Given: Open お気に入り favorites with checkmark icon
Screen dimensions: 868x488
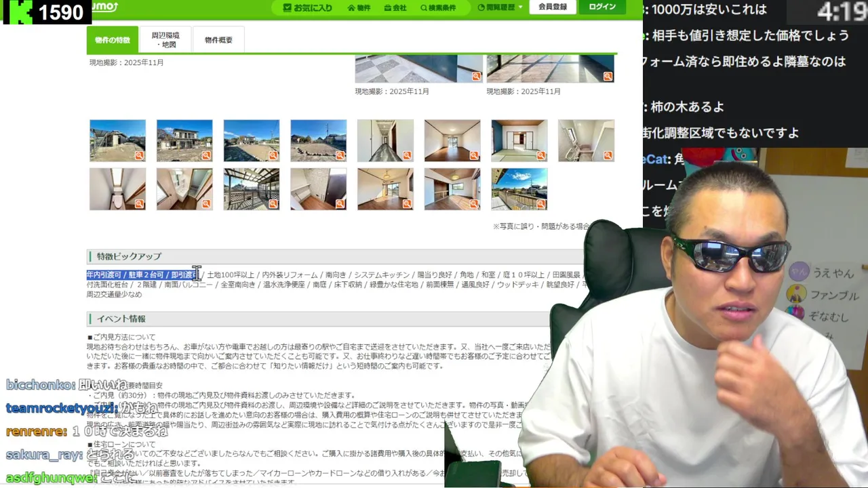Looking at the screenshot, I should (308, 7).
